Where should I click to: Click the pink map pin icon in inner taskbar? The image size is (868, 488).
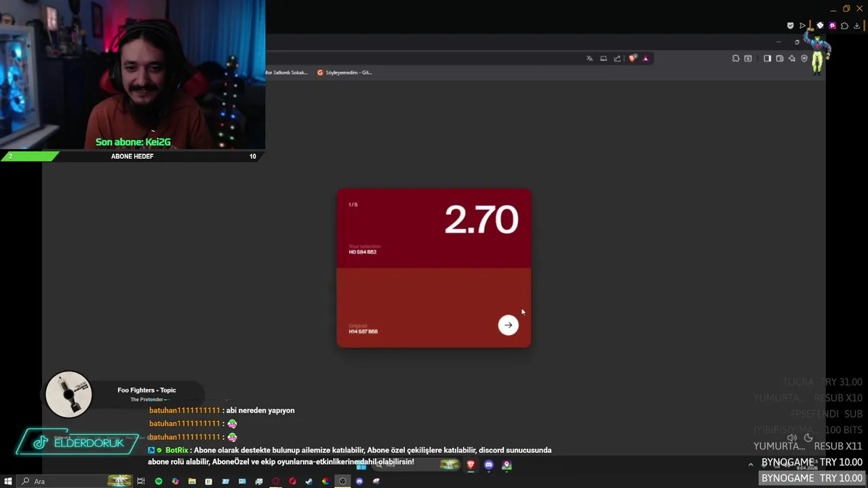click(507, 465)
